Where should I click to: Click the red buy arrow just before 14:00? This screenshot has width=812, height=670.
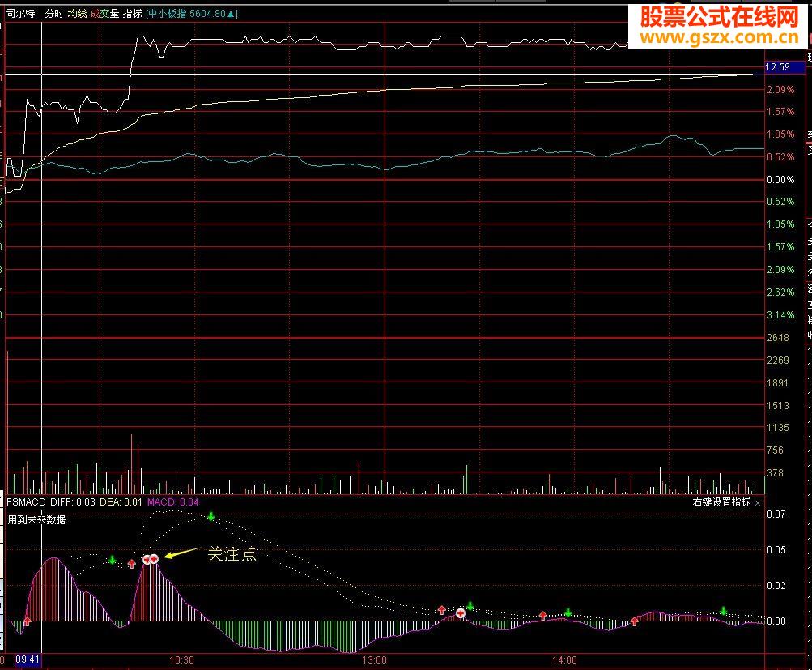[x=542, y=616]
